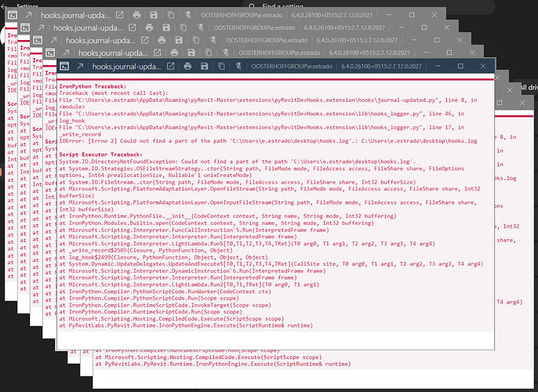Close the second-from-back output window

(447, 27)
